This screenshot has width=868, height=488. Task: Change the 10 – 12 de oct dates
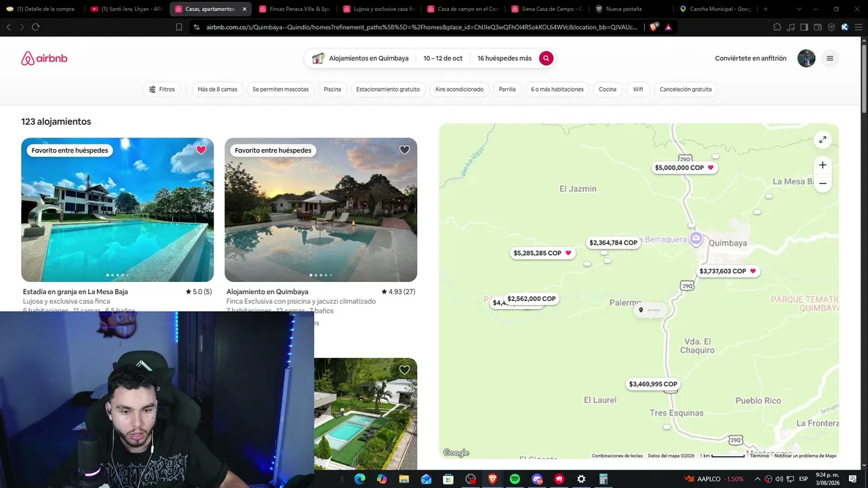click(x=443, y=58)
